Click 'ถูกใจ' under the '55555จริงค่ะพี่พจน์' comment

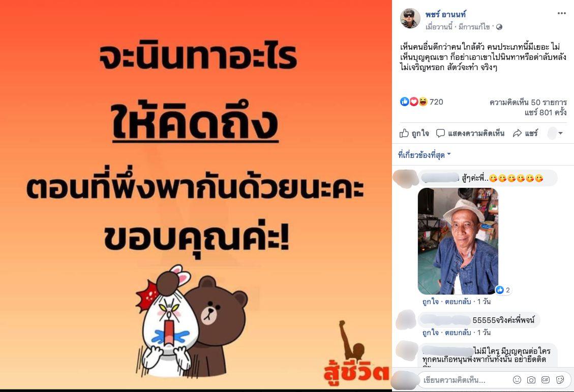(x=430, y=333)
